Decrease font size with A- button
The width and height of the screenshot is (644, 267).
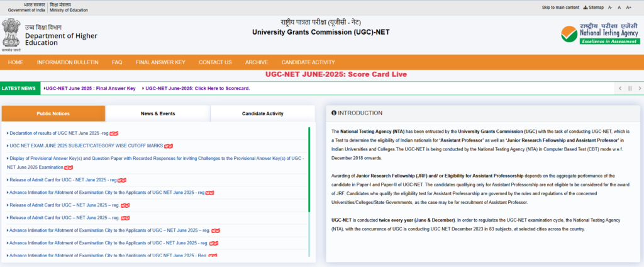pyautogui.click(x=610, y=8)
